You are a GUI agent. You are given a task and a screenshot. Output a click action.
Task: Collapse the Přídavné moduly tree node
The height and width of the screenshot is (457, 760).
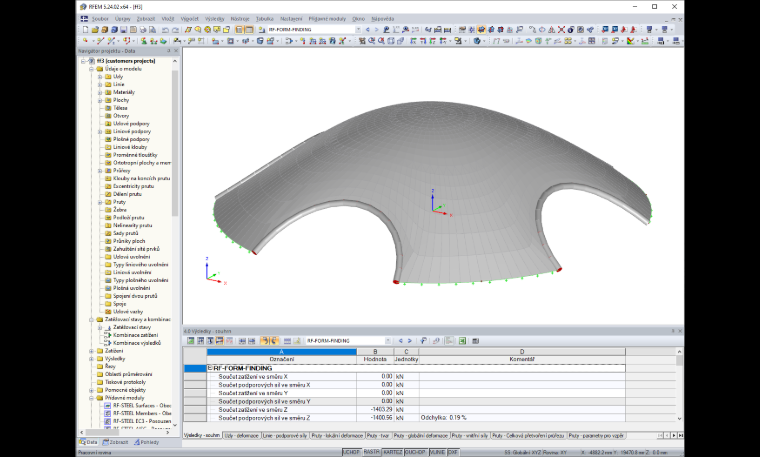[91, 397]
